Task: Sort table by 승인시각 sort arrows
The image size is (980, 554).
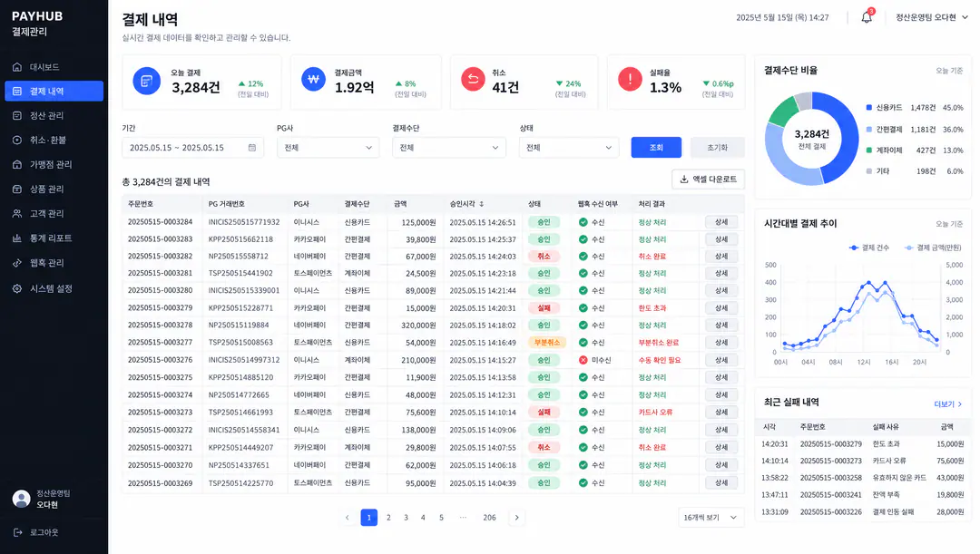Action: [481, 204]
